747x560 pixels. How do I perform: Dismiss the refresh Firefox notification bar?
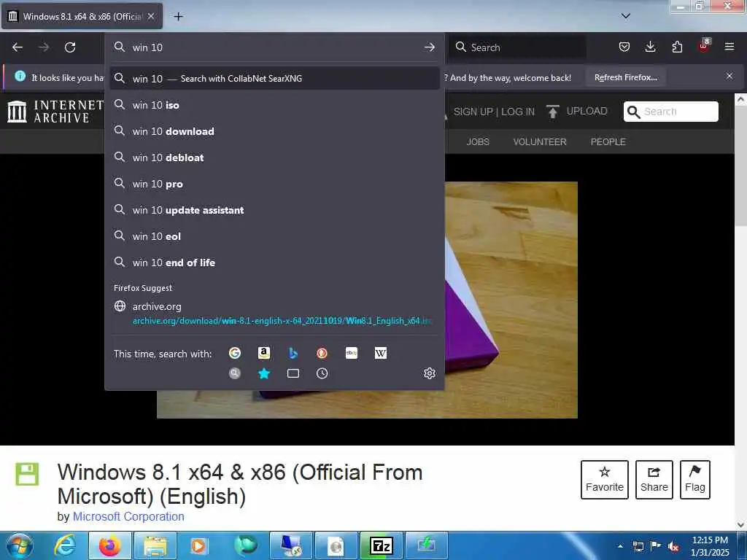pyautogui.click(x=729, y=76)
